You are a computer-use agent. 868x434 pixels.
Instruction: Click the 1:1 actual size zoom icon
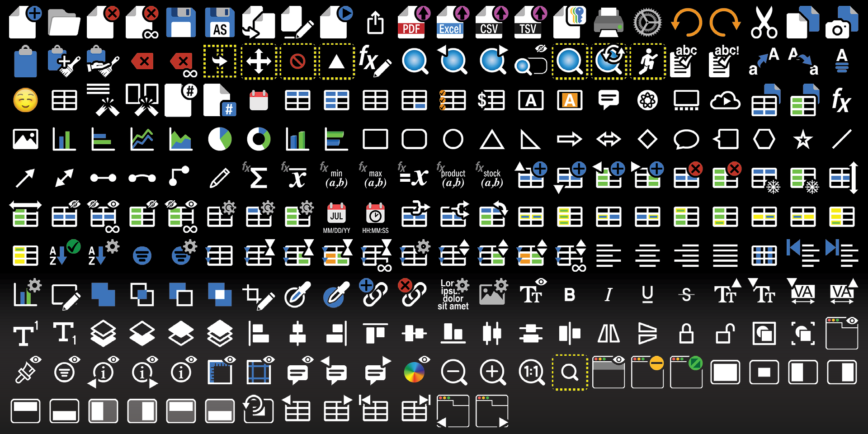531,373
